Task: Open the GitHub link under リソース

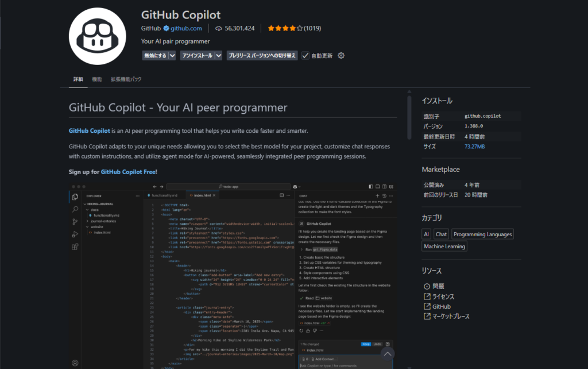Action: coord(440,306)
